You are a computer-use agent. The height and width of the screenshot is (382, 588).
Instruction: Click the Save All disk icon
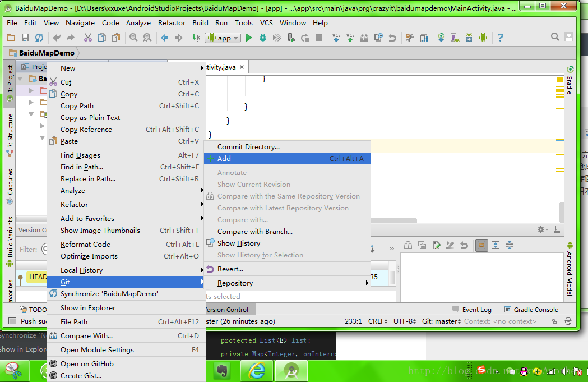click(x=25, y=38)
